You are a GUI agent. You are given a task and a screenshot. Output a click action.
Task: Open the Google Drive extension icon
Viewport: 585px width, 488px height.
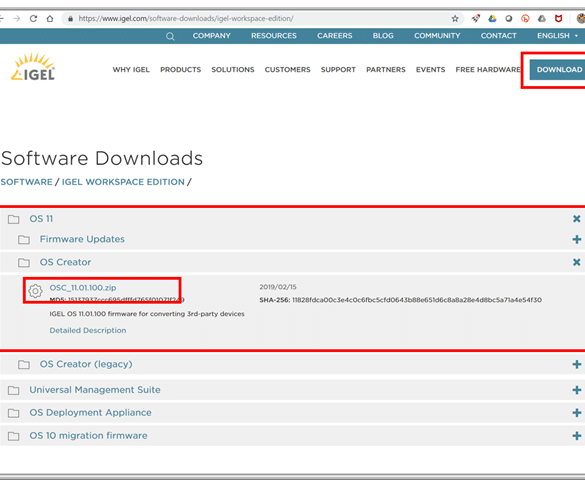[x=492, y=18]
